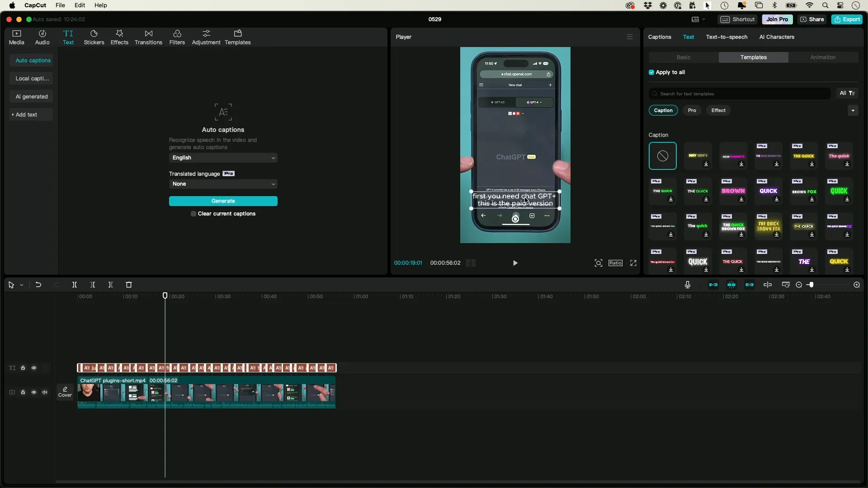The width and height of the screenshot is (868, 488).
Task: Click the search for text templates field
Action: point(740,94)
